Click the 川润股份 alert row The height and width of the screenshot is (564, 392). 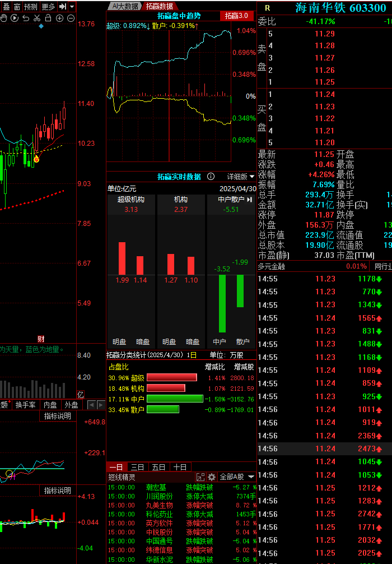point(182,496)
